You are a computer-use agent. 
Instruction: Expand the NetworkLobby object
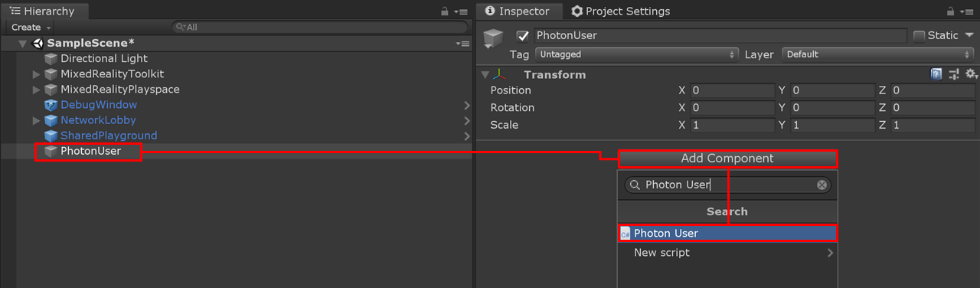pos(37,120)
